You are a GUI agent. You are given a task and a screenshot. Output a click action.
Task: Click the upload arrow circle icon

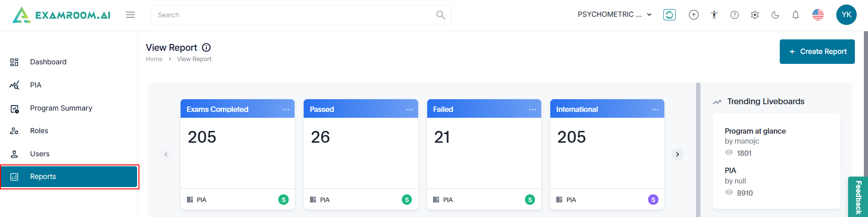[693, 15]
